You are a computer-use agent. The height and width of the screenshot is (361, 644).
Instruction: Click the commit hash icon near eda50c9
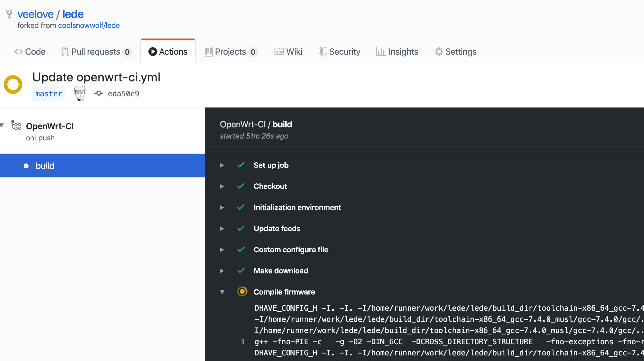click(x=98, y=94)
